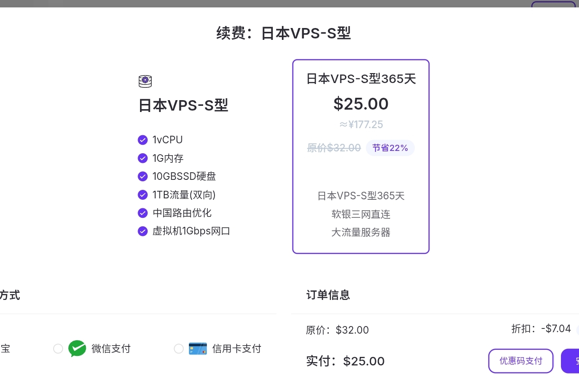Screen dimensions: 579x392
Task: Click the 原价：$32.00 order line
Action: (337, 330)
